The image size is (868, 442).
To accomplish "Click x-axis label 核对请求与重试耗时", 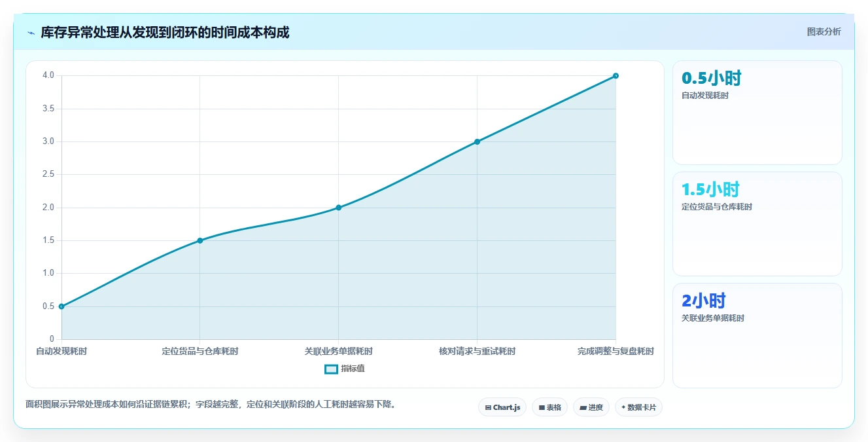I will [477, 352].
